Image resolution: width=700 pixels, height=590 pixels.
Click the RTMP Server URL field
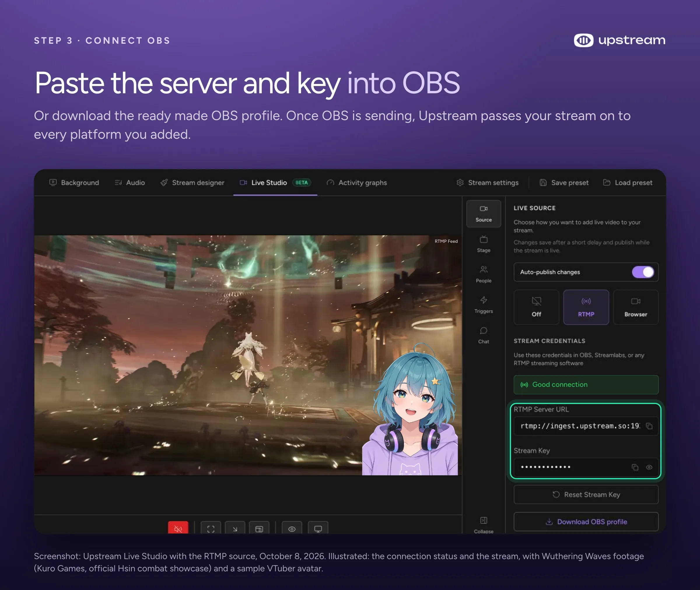tap(586, 426)
